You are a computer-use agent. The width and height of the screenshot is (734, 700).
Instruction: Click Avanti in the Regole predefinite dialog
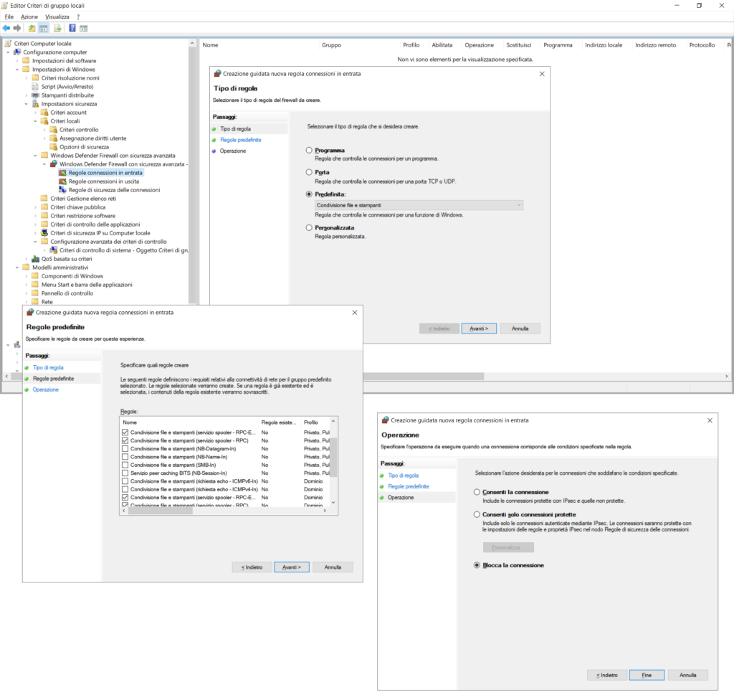click(x=291, y=567)
